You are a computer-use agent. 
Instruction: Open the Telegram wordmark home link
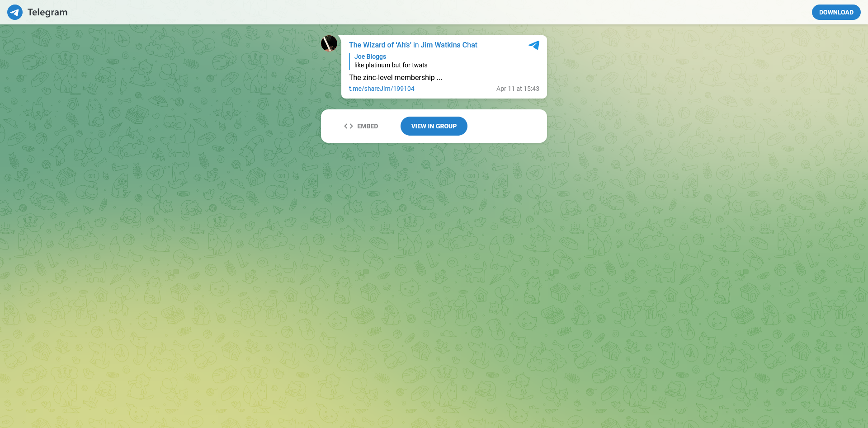47,12
